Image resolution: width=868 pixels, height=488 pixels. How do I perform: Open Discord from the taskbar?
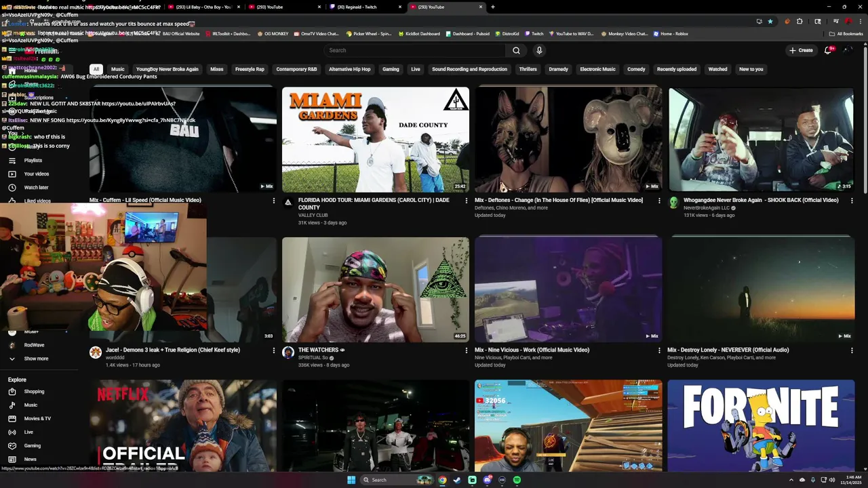click(x=487, y=480)
